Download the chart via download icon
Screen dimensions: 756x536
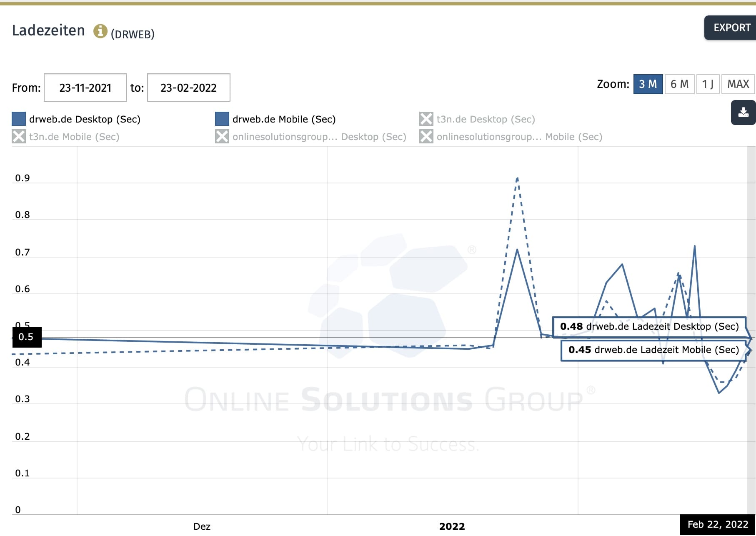coord(743,113)
